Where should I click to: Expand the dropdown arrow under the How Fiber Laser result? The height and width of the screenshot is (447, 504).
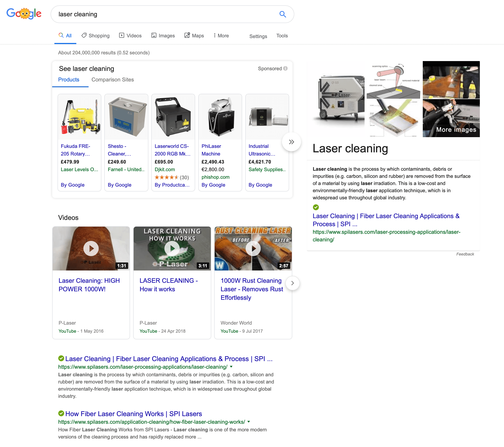tap(249, 422)
